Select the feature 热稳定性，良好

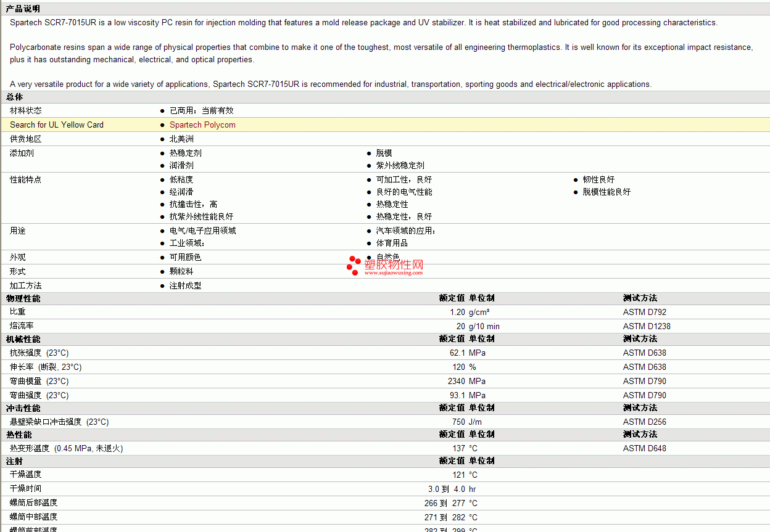click(404, 216)
